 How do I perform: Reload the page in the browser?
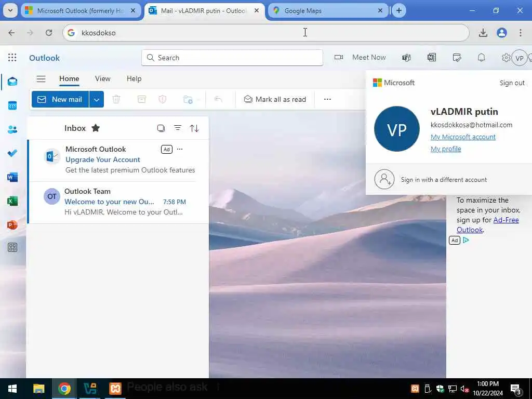[x=49, y=33]
